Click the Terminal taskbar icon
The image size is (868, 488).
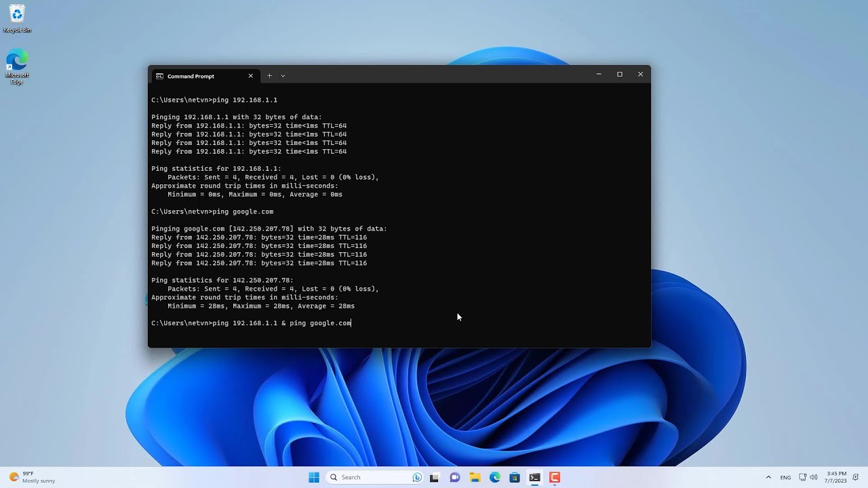(535, 477)
